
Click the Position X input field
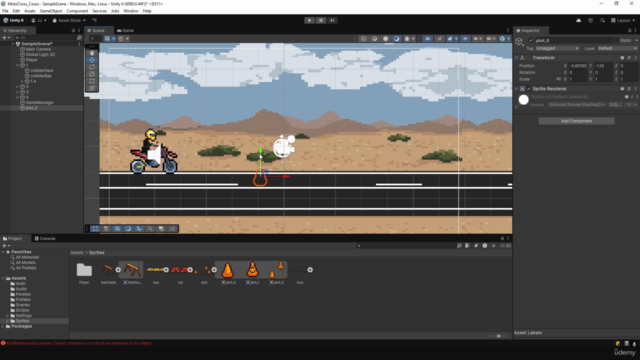[x=578, y=66]
